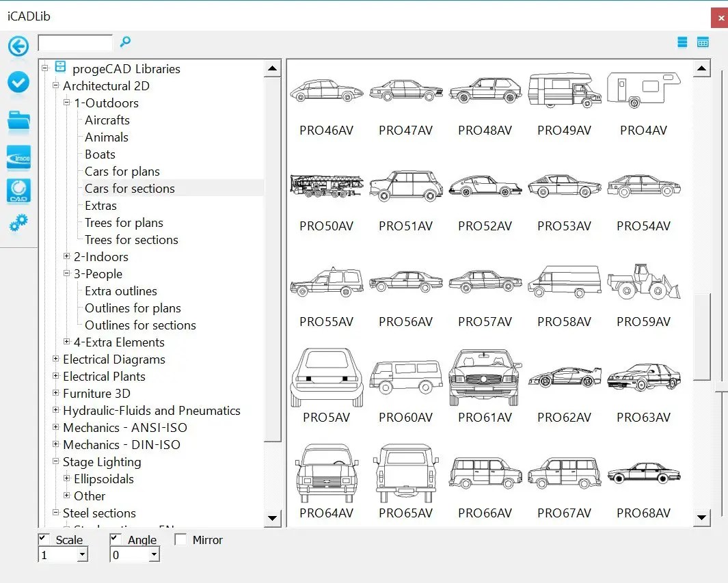
Task: Select Trees for sections category
Action: [x=131, y=240]
